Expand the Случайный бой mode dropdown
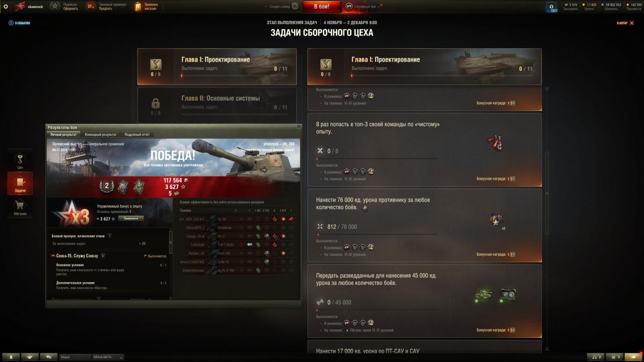The image size is (644, 362). pos(364,6)
